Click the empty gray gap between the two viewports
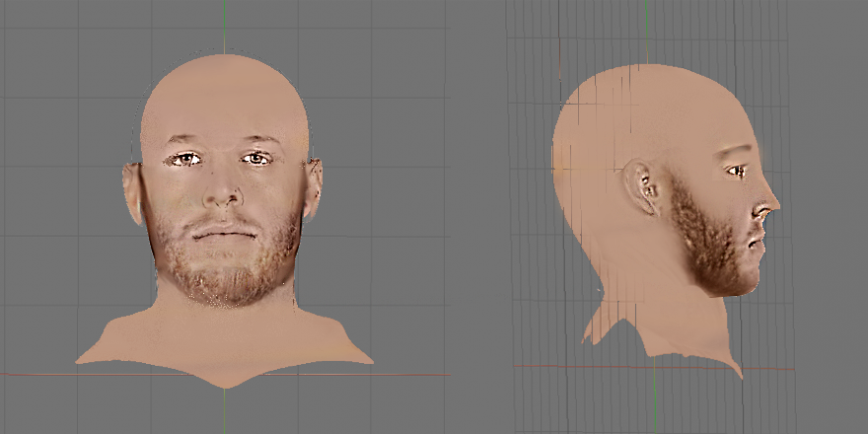The image size is (868, 434). tap(478, 217)
